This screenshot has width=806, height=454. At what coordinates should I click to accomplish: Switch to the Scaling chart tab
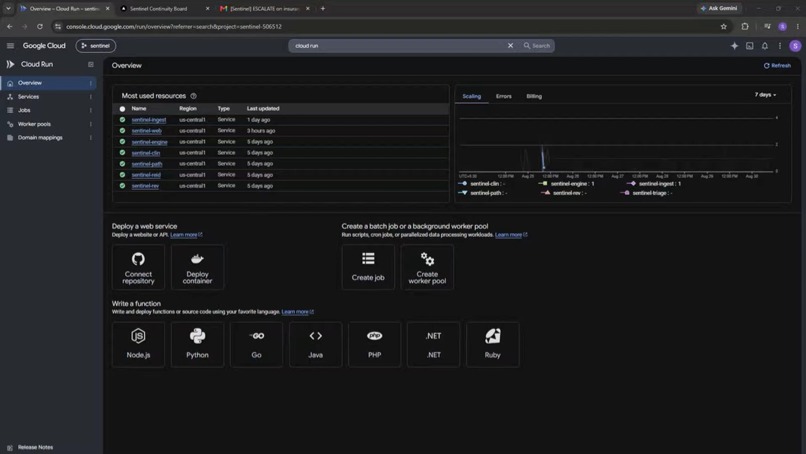[471, 97]
